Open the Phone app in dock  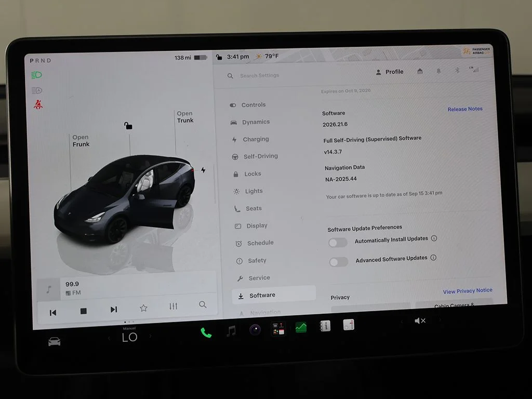(x=206, y=332)
